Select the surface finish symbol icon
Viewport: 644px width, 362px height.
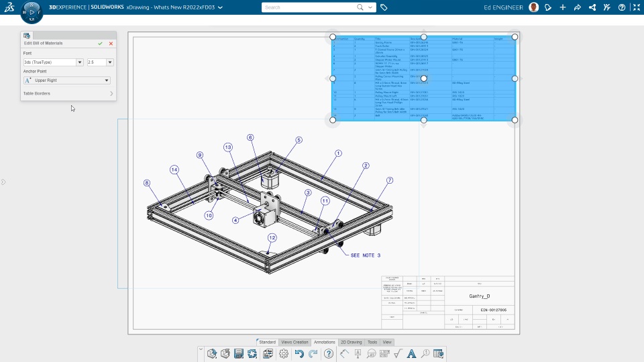coord(398,353)
